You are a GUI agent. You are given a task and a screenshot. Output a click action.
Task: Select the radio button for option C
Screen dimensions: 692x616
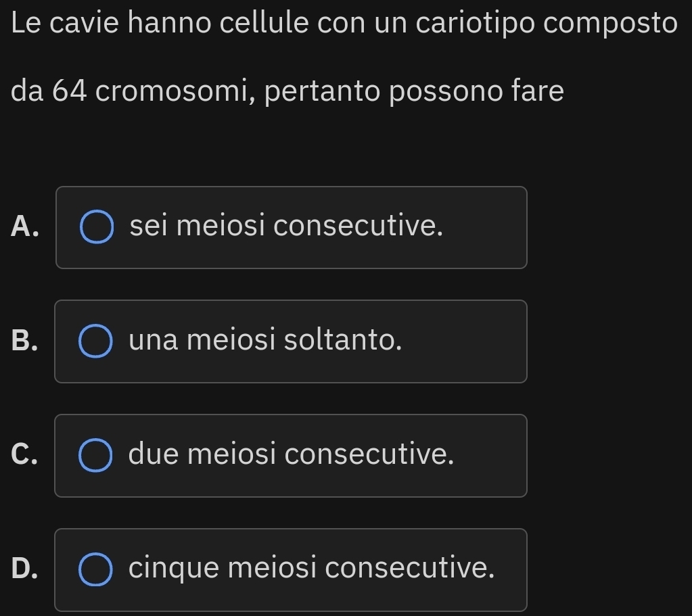coord(96,456)
